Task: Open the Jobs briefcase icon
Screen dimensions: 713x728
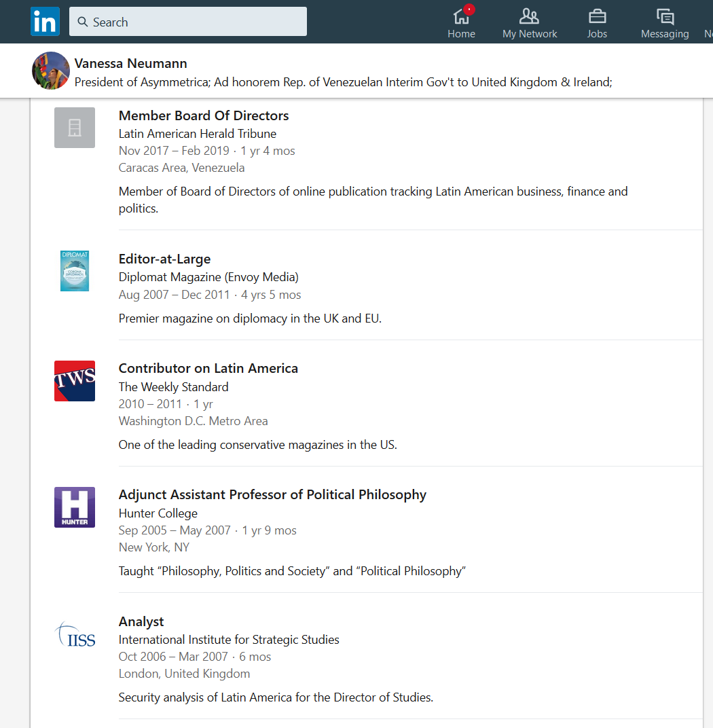Action: coord(597,16)
